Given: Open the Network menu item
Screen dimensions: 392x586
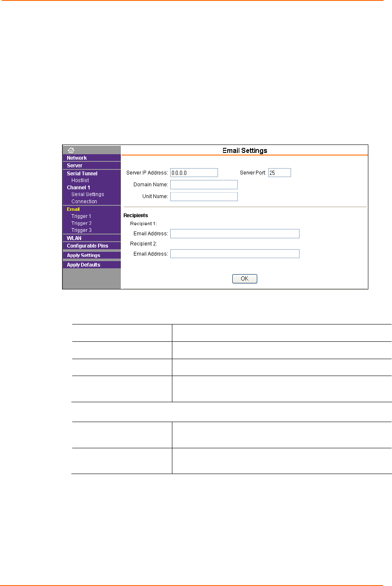Looking at the screenshot, I should (76, 158).
